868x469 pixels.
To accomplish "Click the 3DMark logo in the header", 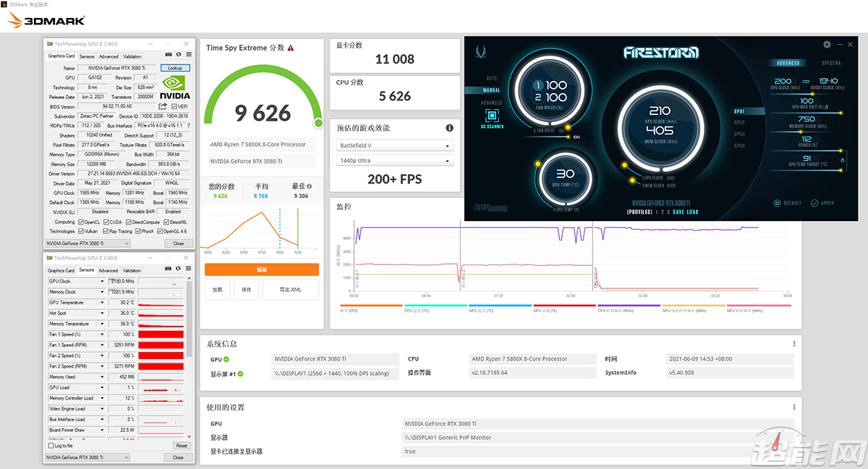I will (46, 20).
